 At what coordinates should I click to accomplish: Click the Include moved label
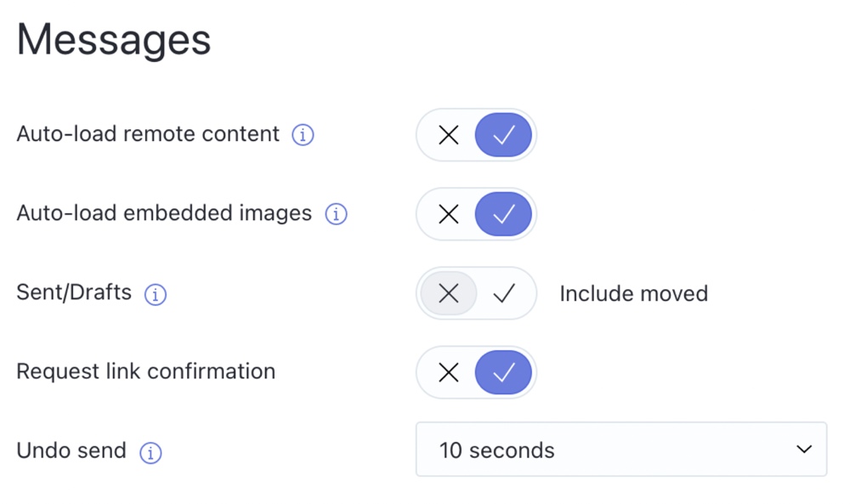pos(634,294)
